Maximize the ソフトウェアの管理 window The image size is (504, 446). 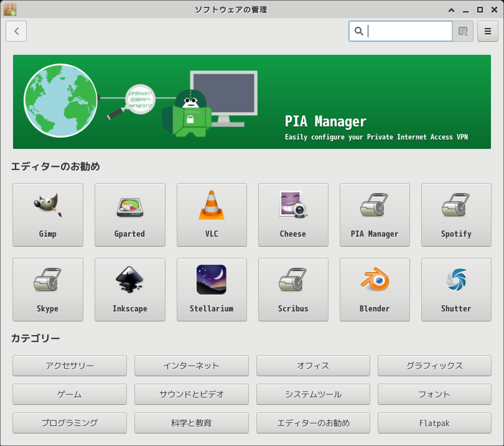click(x=480, y=10)
